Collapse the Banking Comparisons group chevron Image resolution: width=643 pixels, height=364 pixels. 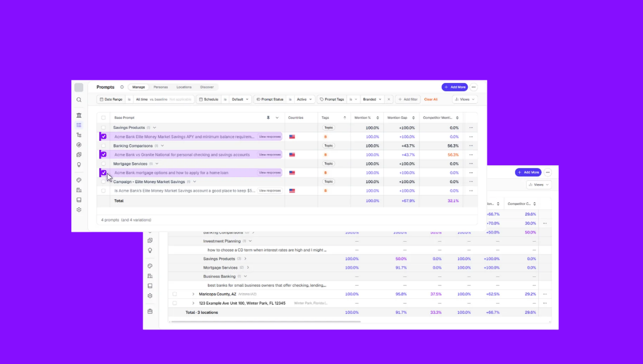pyautogui.click(x=162, y=146)
